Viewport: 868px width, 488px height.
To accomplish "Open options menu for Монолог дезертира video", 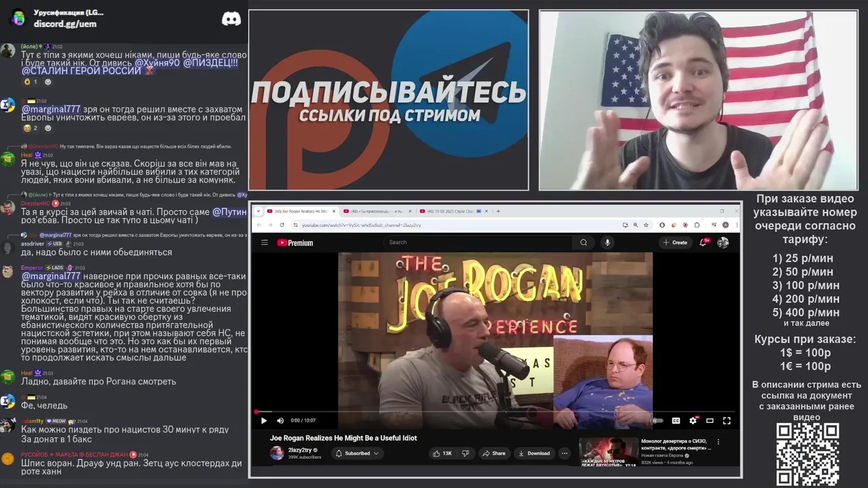I will (x=718, y=442).
